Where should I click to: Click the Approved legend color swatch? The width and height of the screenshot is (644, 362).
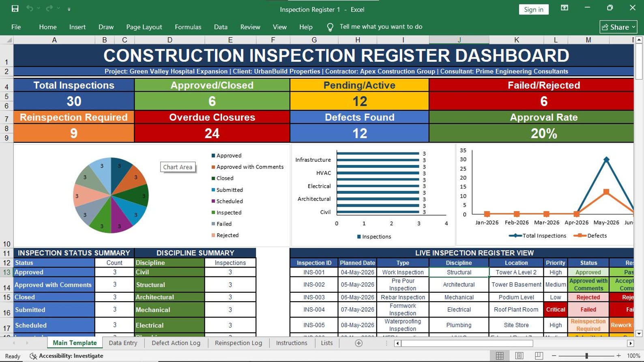[x=213, y=156]
